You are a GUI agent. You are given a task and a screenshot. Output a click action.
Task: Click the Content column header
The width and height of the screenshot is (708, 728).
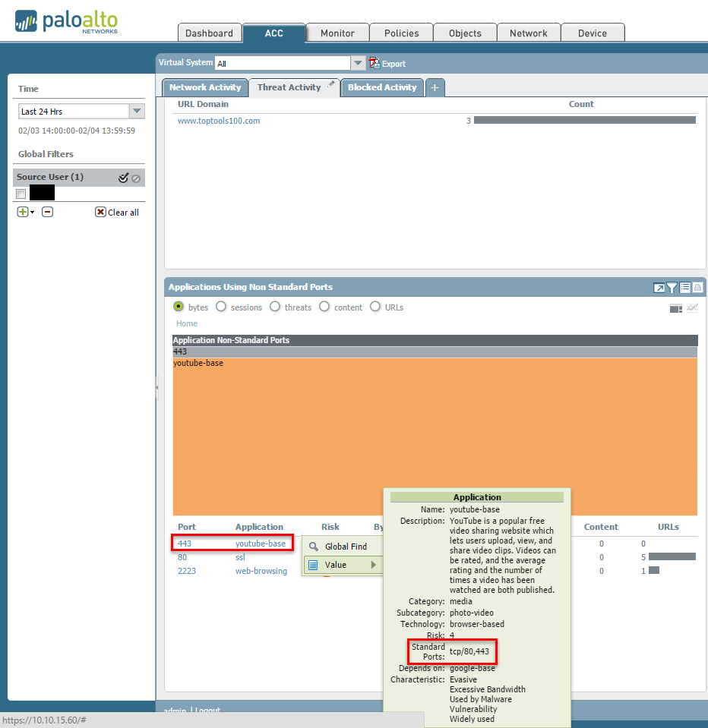click(601, 527)
